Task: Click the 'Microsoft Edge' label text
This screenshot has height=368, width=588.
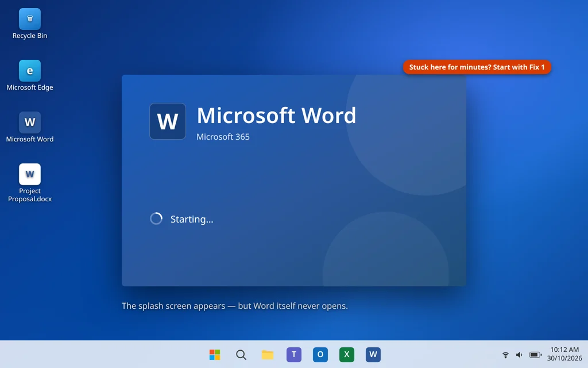Action: [30, 87]
